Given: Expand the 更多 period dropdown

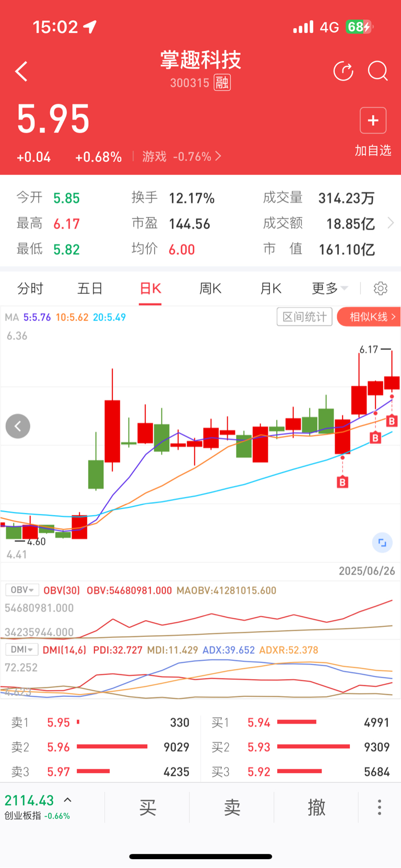Looking at the screenshot, I should (329, 288).
